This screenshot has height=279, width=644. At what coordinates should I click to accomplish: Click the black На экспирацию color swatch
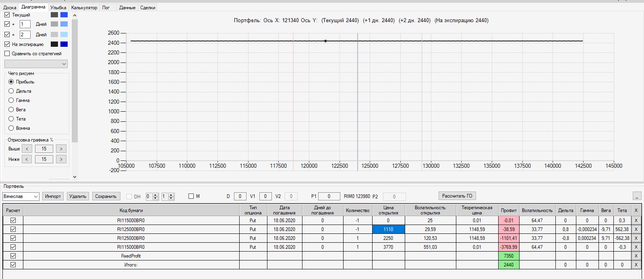(54, 44)
